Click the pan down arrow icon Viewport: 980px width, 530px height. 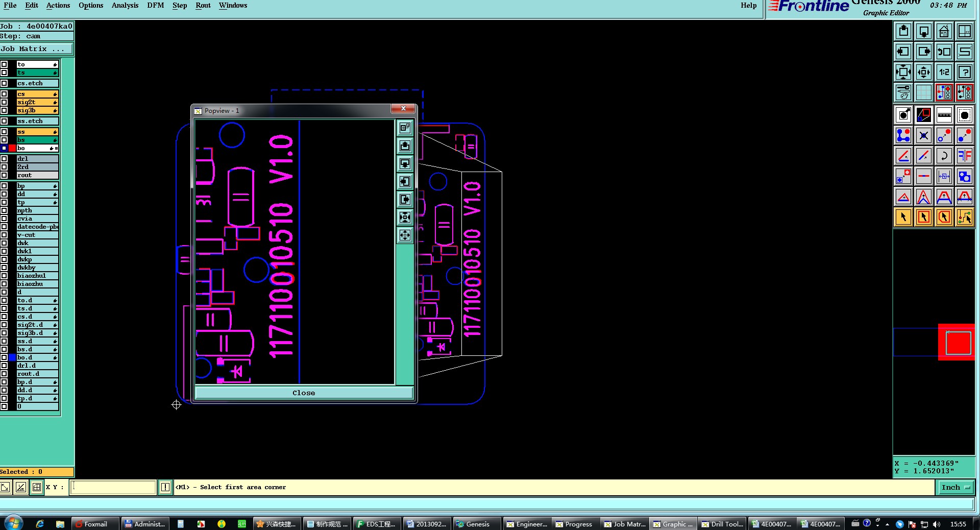point(924,32)
